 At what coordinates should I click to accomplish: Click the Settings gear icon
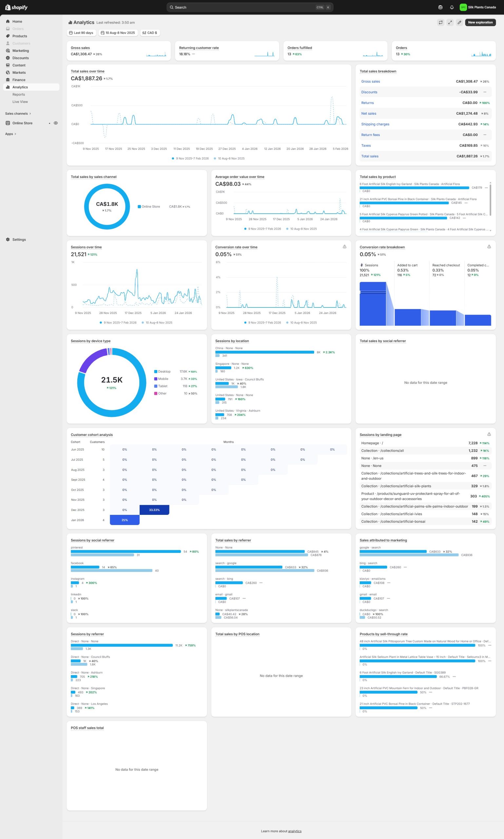(x=8, y=240)
